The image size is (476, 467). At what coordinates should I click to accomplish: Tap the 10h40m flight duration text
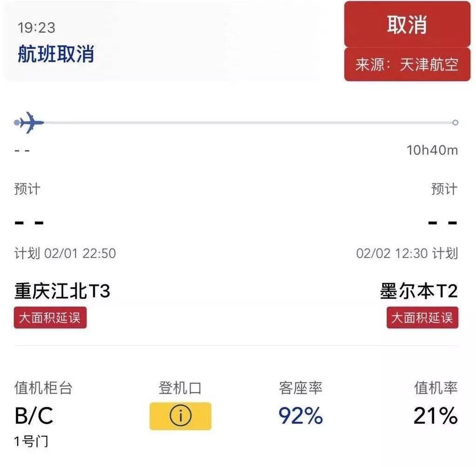pos(432,150)
